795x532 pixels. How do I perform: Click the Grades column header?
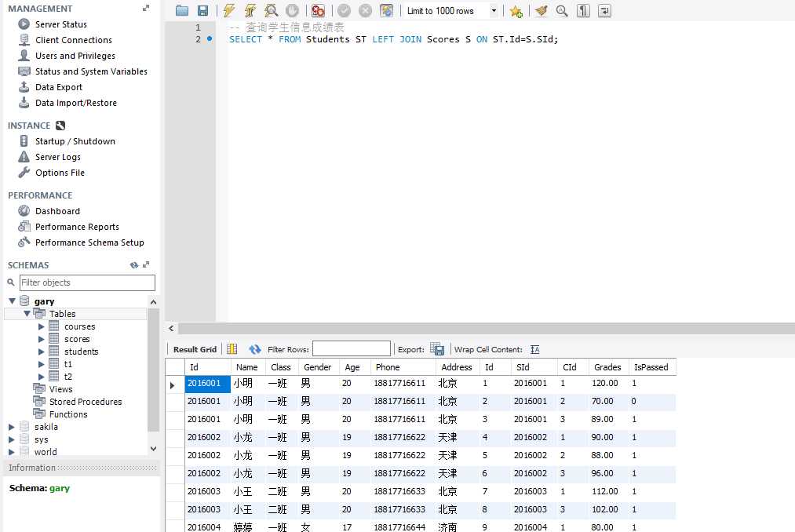pos(607,367)
